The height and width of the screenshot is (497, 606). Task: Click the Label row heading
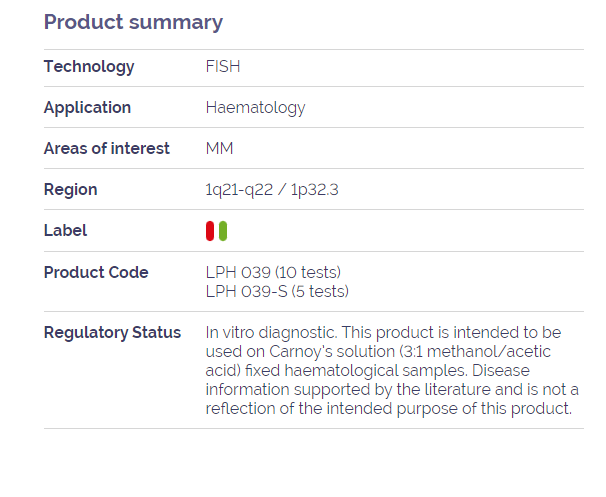click(x=65, y=230)
